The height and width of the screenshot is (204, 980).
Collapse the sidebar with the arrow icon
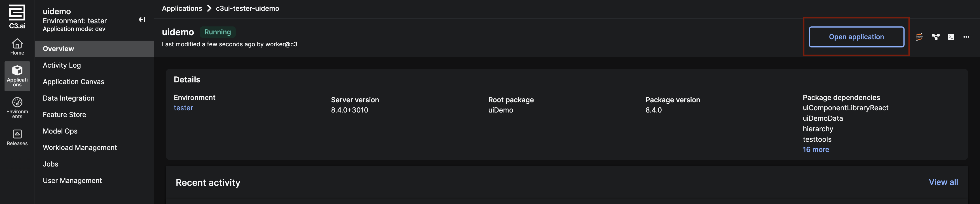pyautogui.click(x=142, y=20)
